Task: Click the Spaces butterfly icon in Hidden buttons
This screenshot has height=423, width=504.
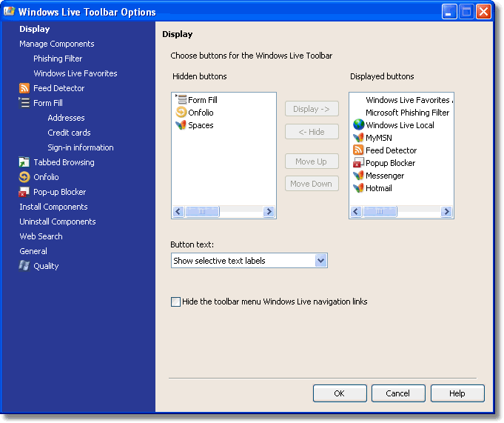Action: click(181, 125)
